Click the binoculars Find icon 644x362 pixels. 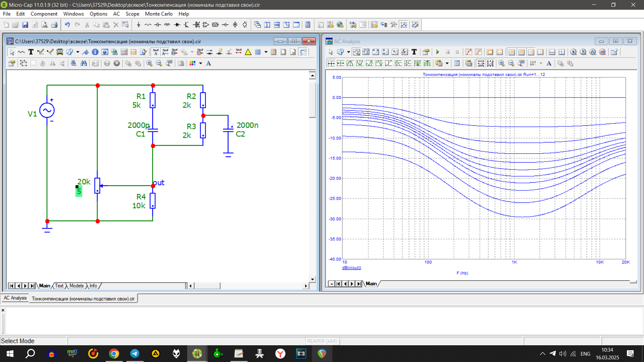pos(84,63)
